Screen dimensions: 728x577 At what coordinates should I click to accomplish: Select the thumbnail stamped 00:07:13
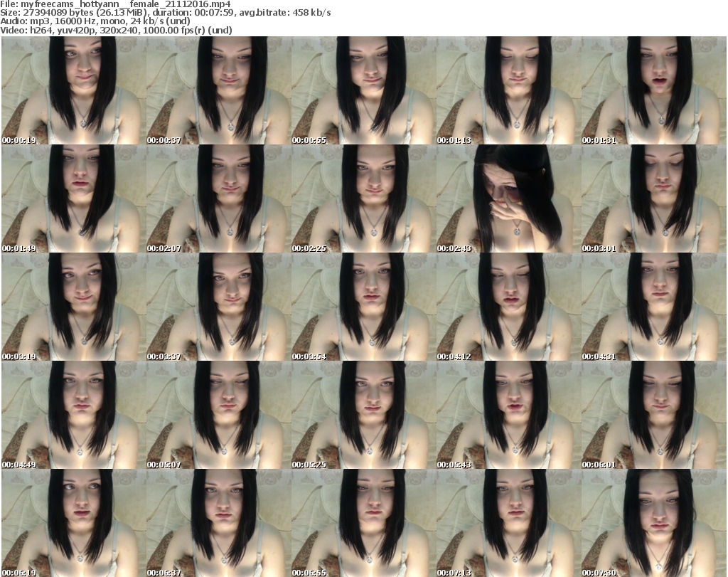(x=509, y=523)
